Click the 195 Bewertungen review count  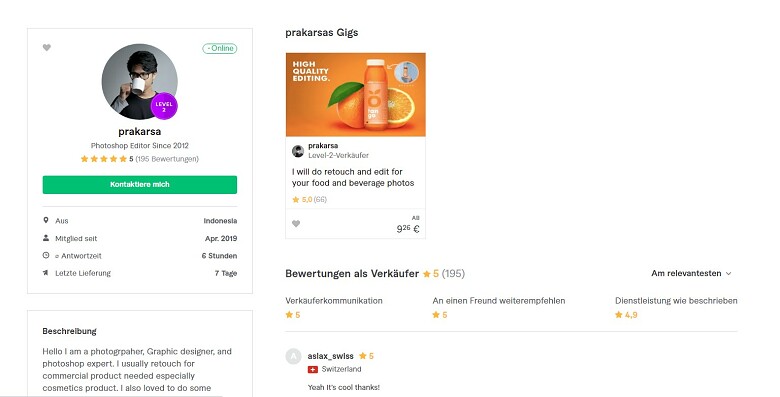click(167, 159)
